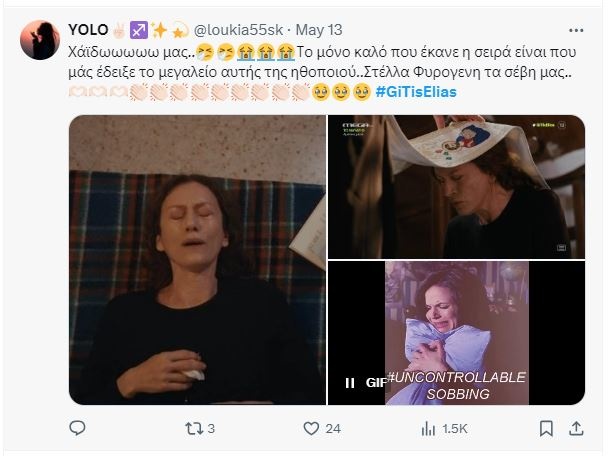The image size is (615, 456).
Task: Open the YOLO profile avatar
Action: tap(40, 39)
